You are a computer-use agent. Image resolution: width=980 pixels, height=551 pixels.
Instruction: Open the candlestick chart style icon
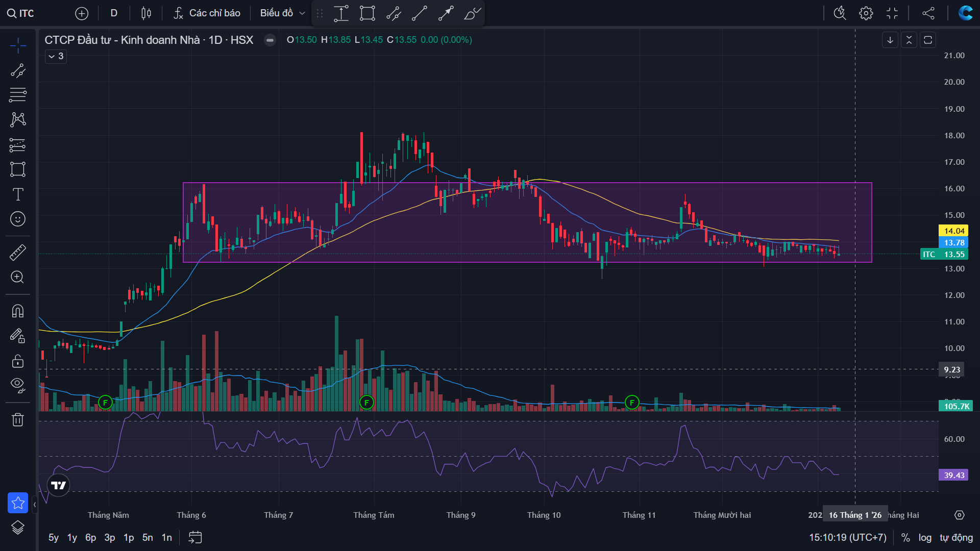pos(146,13)
